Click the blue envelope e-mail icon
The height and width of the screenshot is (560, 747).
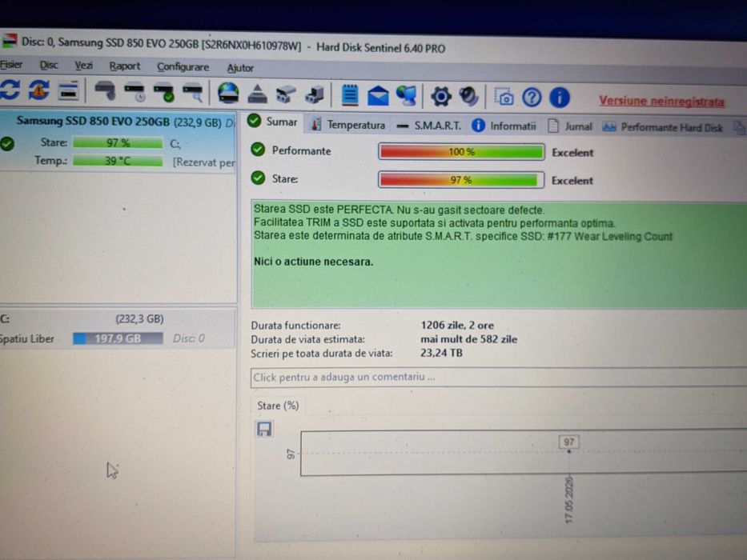click(x=378, y=96)
